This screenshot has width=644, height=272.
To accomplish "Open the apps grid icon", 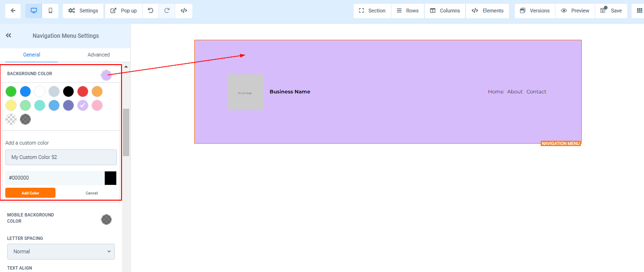I will pos(639,11).
